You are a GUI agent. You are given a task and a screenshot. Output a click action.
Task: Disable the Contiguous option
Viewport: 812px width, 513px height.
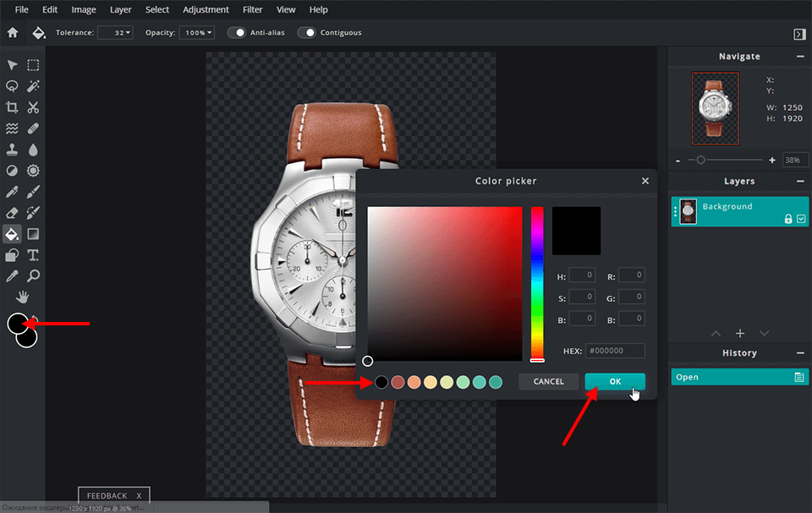coord(307,32)
